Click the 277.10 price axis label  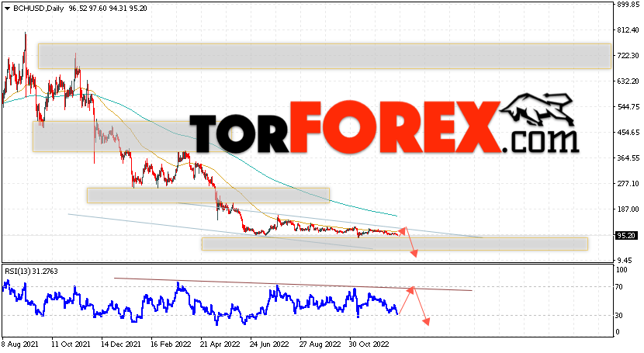click(628, 183)
